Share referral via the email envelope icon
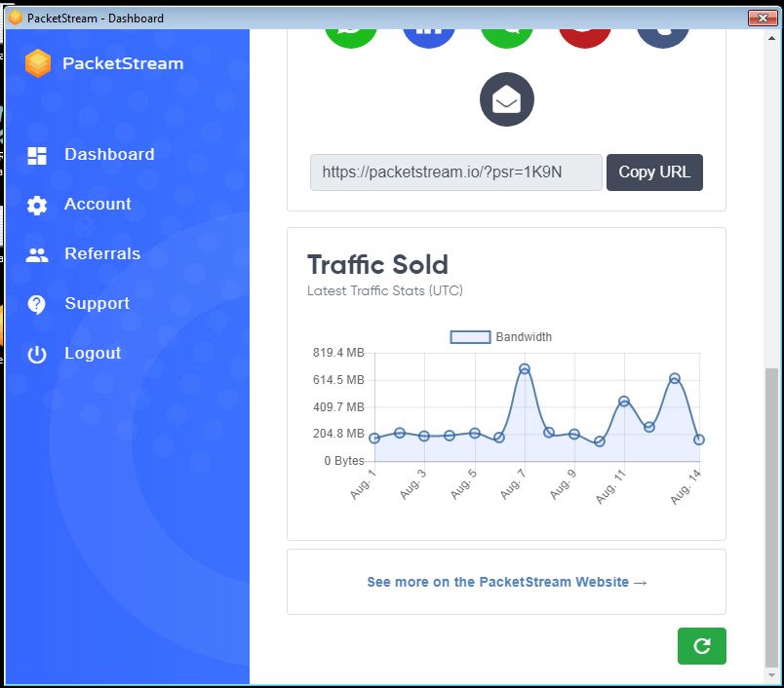Viewport: 784px width, 688px height. pos(506,99)
